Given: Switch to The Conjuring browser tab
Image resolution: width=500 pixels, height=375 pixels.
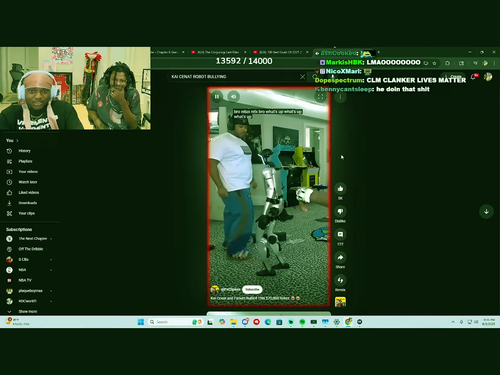Looking at the screenshot, I should 218,52.
